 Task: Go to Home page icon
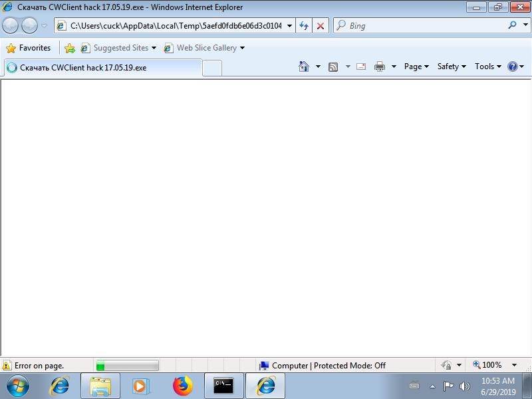(x=304, y=66)
